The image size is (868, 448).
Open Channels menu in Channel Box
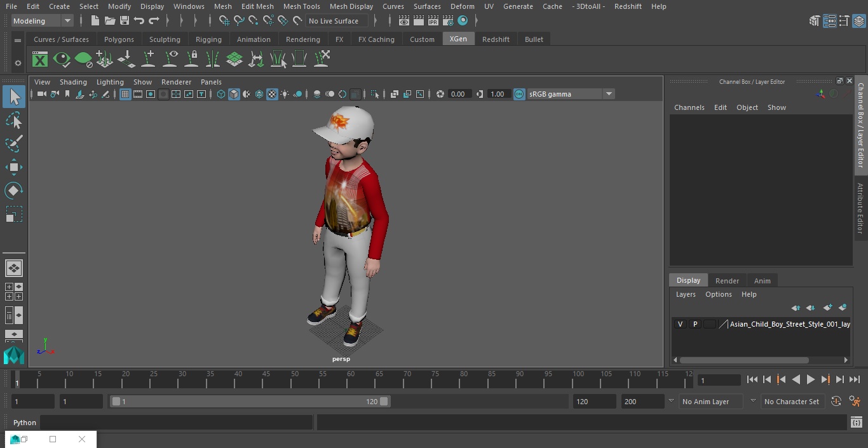pyautogui.click(x=689, y=107)
